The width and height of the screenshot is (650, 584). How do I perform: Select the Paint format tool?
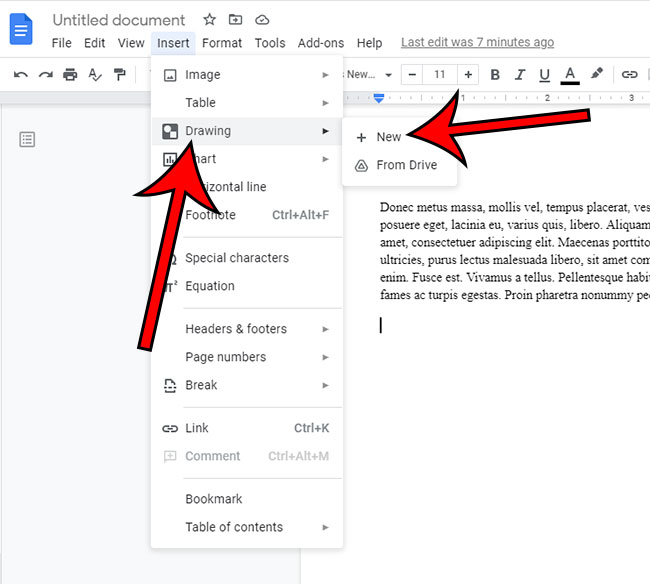coord(120,75)
